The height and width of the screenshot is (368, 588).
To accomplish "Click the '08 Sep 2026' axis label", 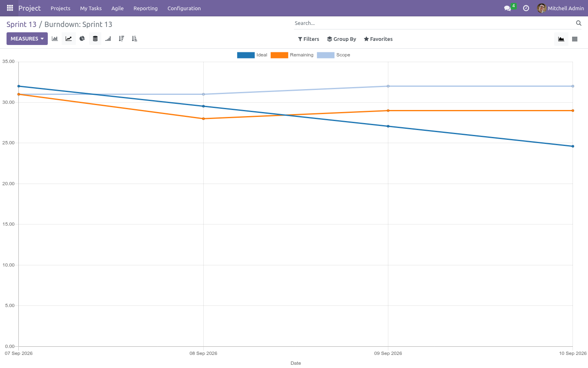I will pyautogui.click(x=203, y=353).
